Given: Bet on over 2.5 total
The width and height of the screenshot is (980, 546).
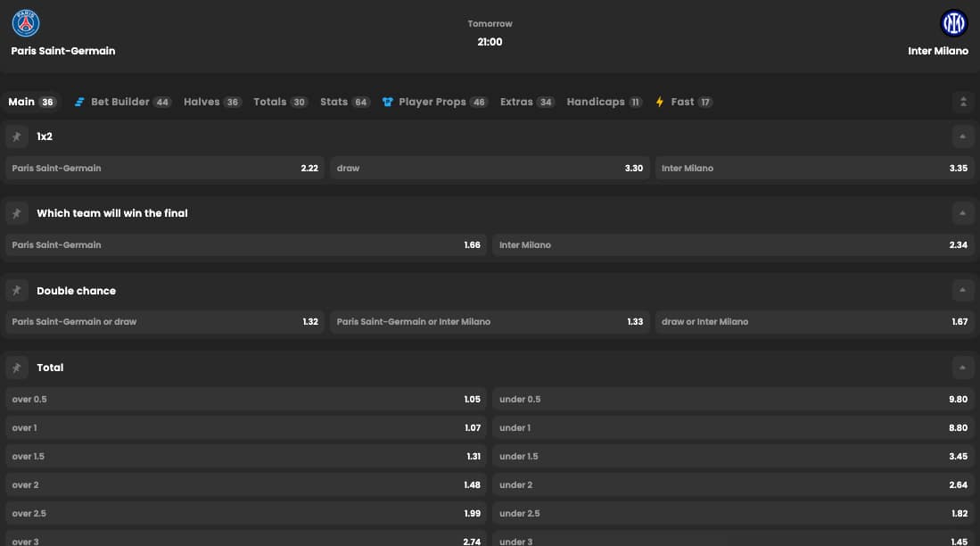Looking at the screenshot, I should point(246,514).
